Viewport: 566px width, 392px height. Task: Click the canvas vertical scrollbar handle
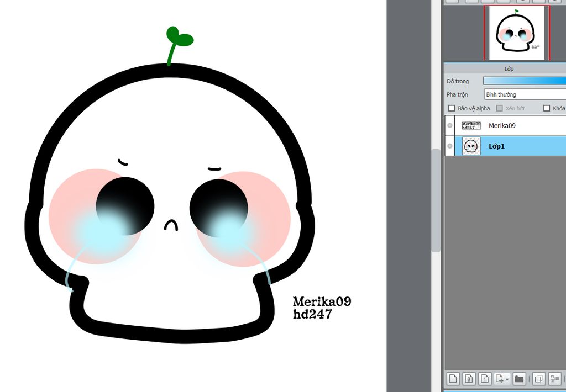436,200
